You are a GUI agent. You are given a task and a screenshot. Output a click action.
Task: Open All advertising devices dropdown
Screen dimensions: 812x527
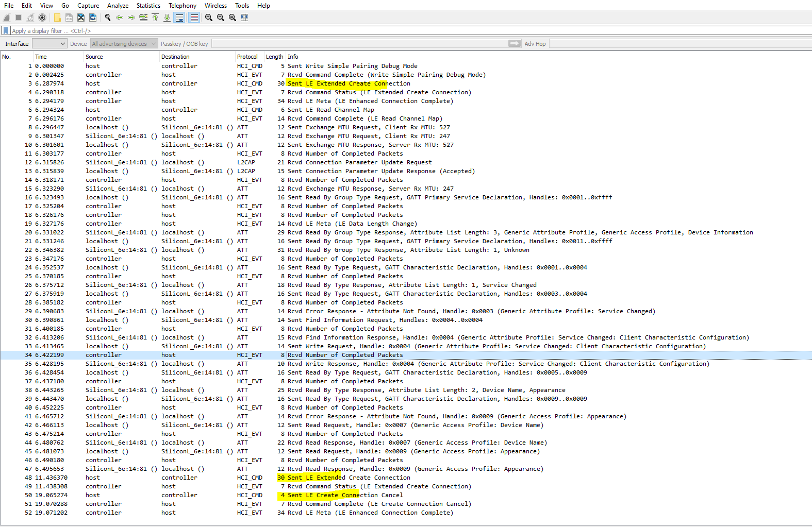tap(124, 44)
